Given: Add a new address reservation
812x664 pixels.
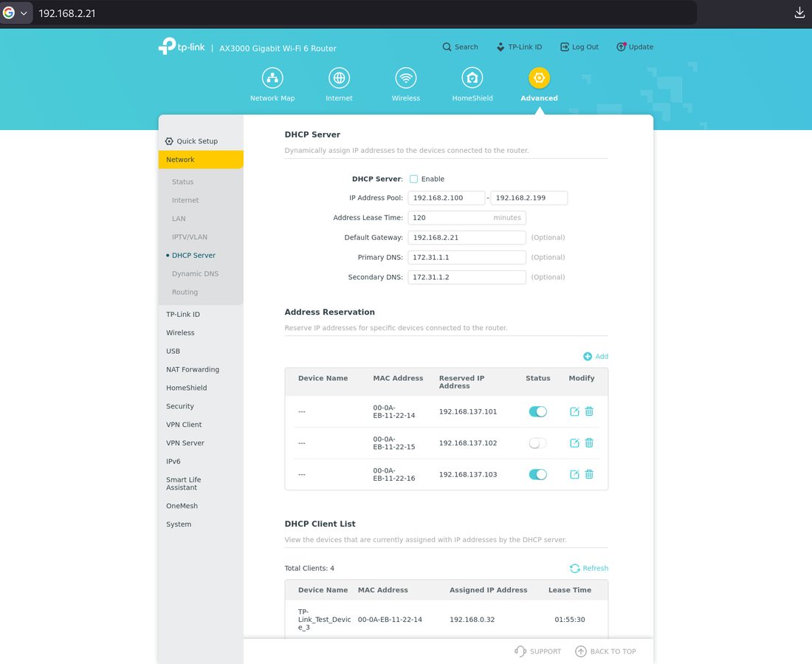Looking at the screenshot, I should [x=596, y=357].
